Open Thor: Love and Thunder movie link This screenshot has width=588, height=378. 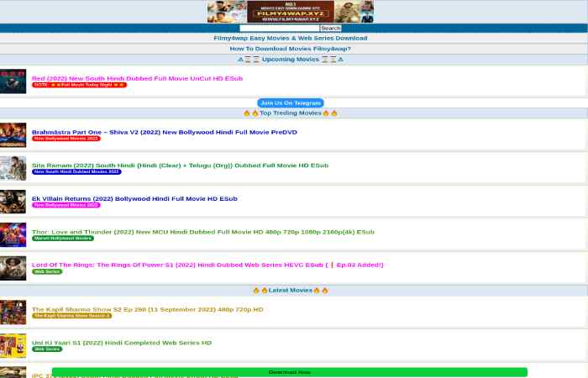click(202, 232)
